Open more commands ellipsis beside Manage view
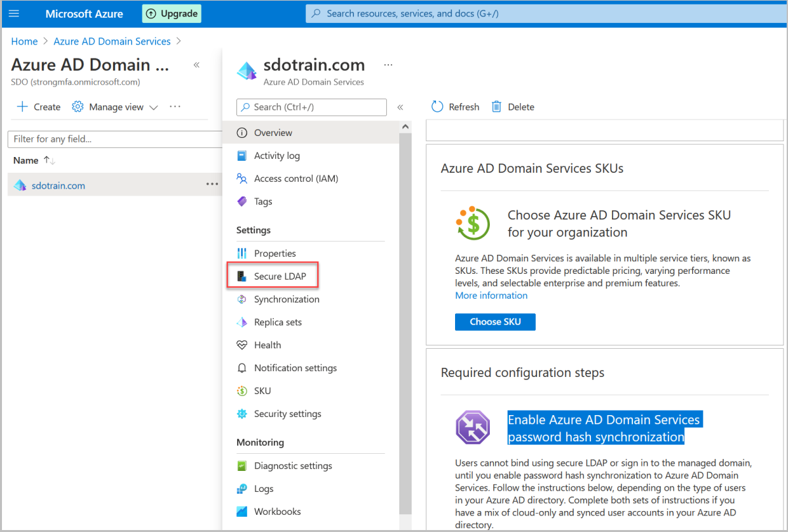The width and height of the screenshot is (788, 532). coord(175,106)
